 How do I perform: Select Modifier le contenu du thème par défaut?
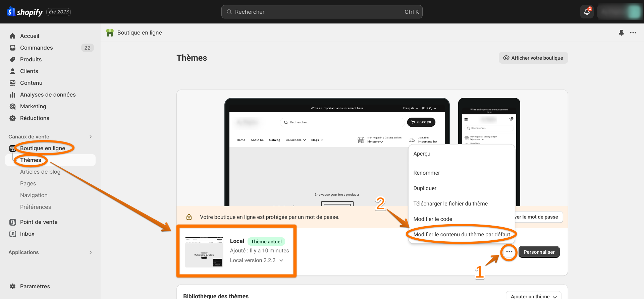(x=462, y=234)
